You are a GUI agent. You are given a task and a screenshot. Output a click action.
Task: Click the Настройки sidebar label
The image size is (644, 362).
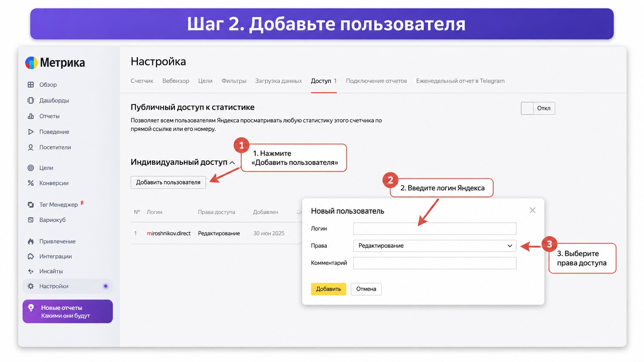(54, 286)
